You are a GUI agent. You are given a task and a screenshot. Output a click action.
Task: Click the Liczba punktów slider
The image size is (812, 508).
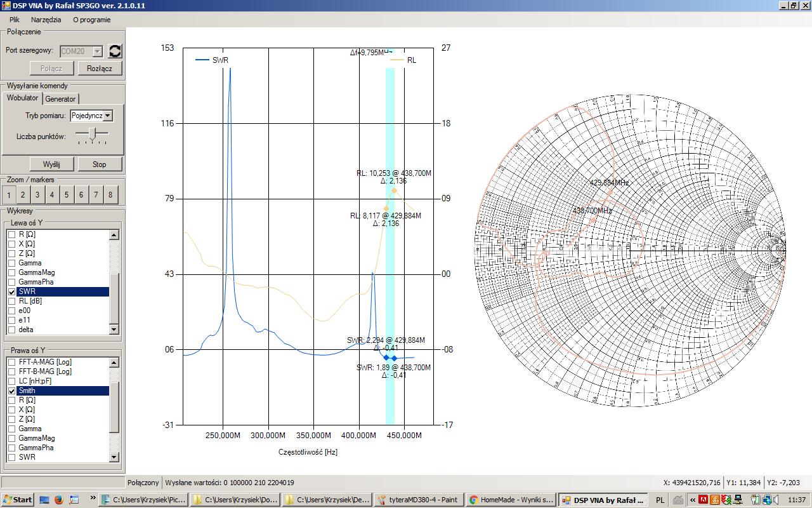click(93, 133)
